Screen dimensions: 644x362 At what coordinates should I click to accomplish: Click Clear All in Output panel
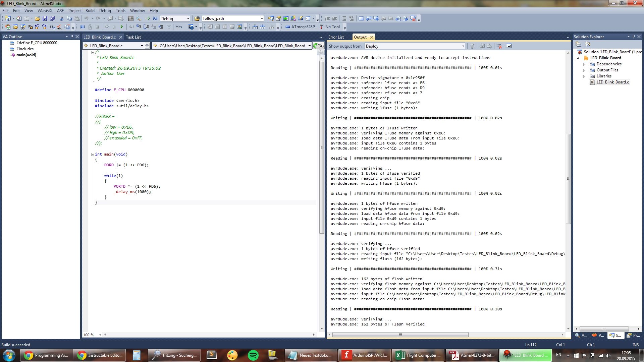pos(499,46)
